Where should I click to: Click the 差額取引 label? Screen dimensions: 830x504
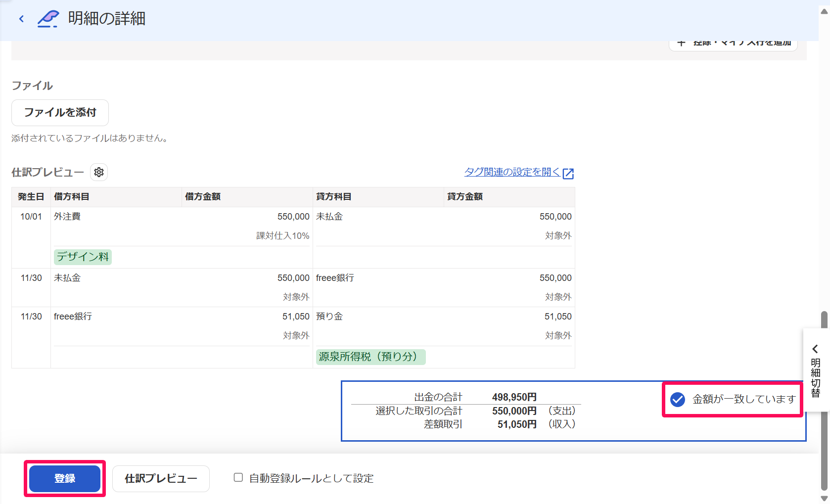[x=443, y=424]
